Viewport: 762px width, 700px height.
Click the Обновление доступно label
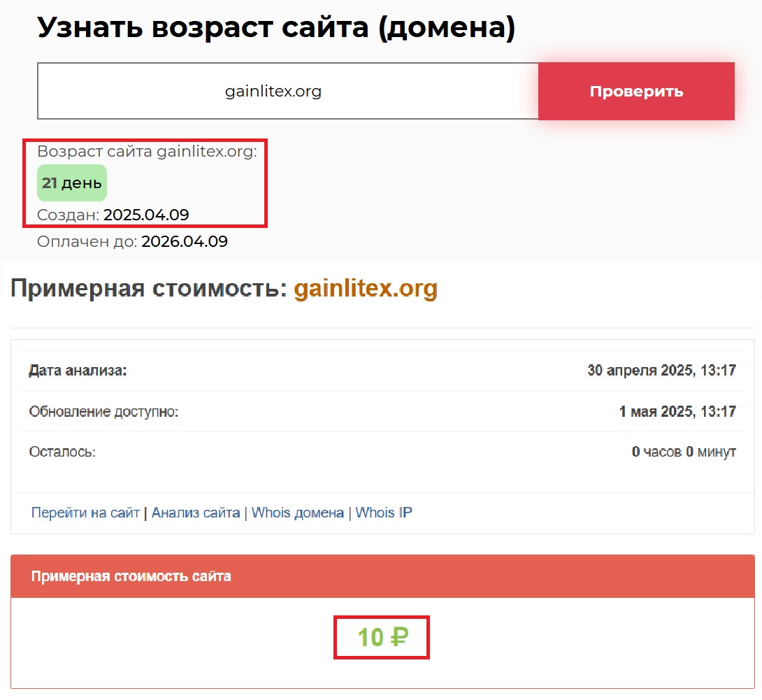point(103,412)
